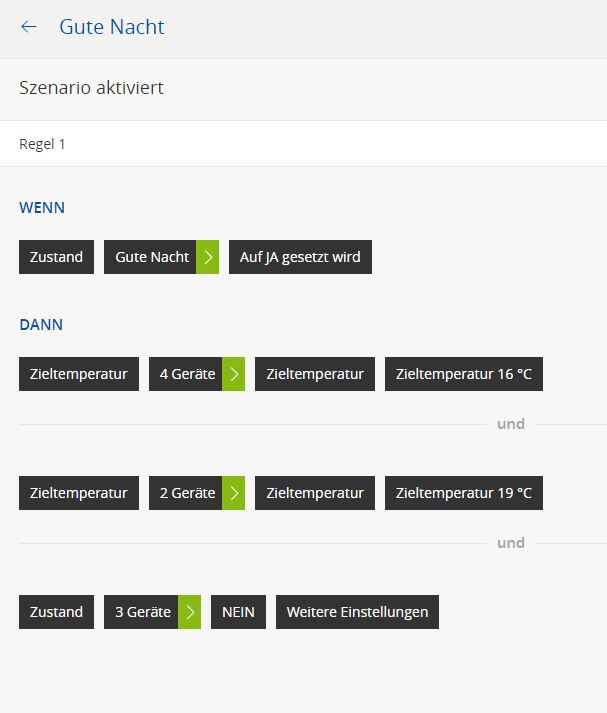Click the back arrow icon
Viewport: 607px width, 713px height.
[29, 27]
